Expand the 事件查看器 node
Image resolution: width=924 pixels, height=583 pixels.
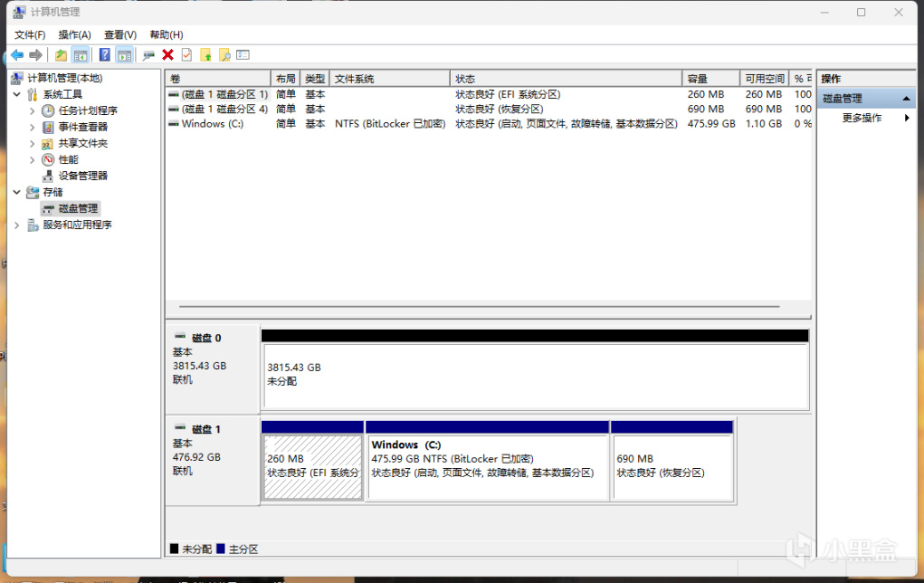tap(33, 127)
